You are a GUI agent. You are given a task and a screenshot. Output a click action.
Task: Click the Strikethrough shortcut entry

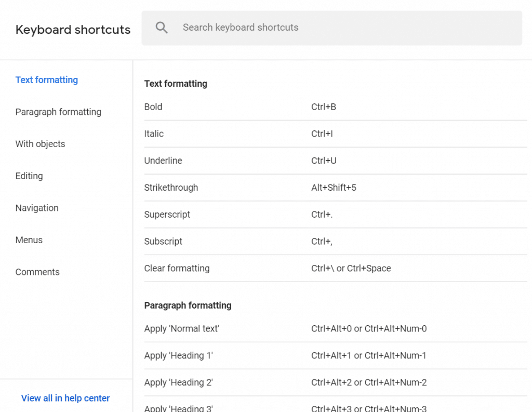[335, 188]
